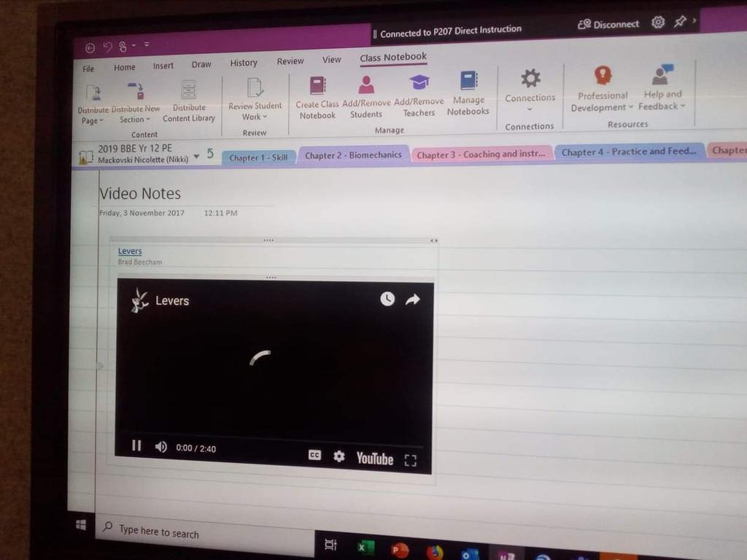Click the Video Notes page title

coord(139,193)
